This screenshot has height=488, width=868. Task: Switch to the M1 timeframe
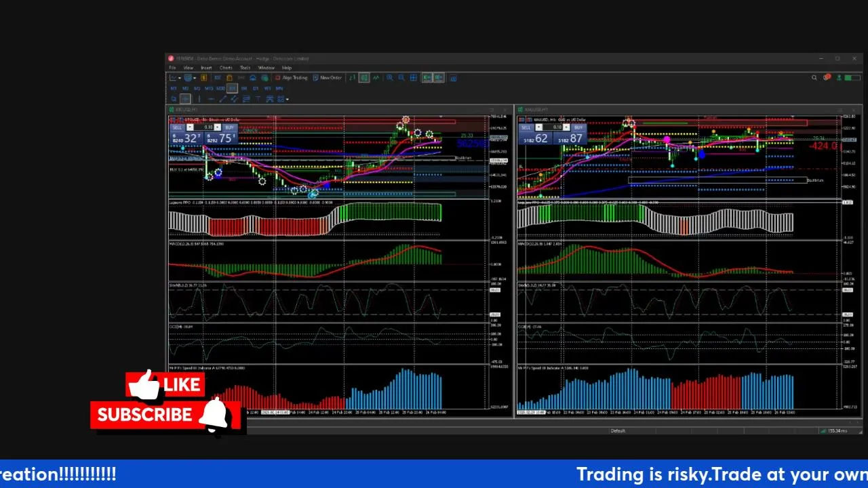(174, 89)
